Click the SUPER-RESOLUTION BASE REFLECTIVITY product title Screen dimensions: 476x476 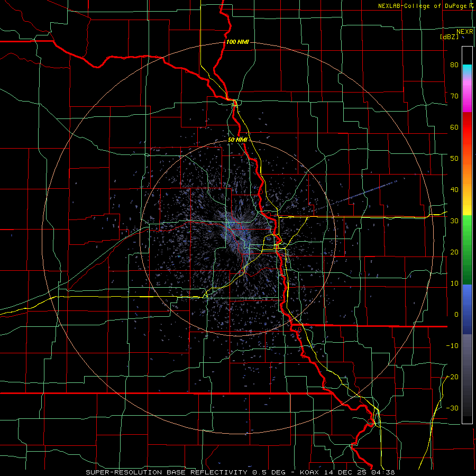(x=167, y=472)
